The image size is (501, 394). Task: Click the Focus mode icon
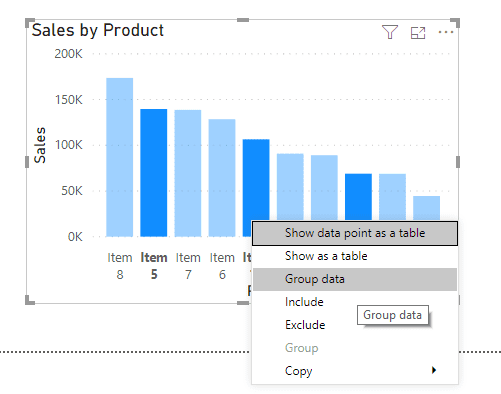click(418, 33)
